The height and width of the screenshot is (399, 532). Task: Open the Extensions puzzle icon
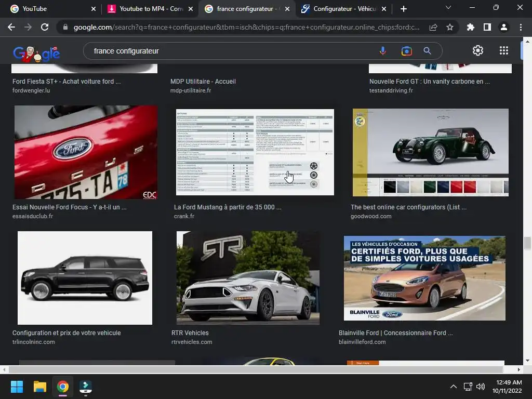471,27
